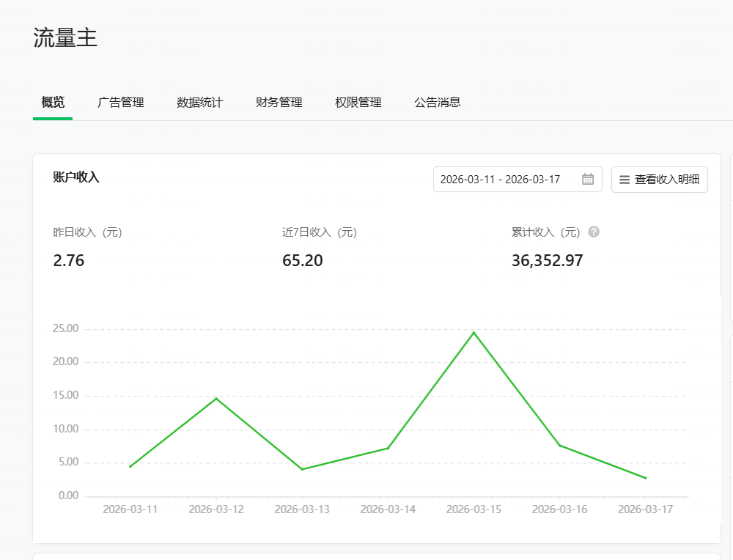
Task: Click the chart data point for 2026-03-16
Action: click(560, 444)
